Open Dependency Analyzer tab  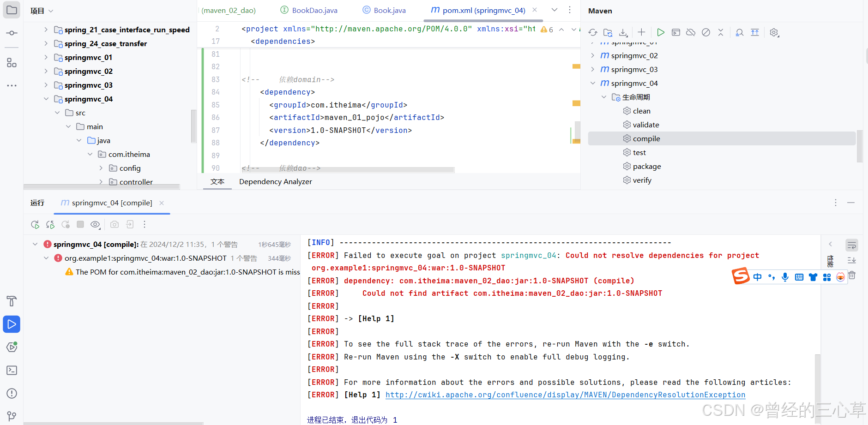(x=276, y=181)
